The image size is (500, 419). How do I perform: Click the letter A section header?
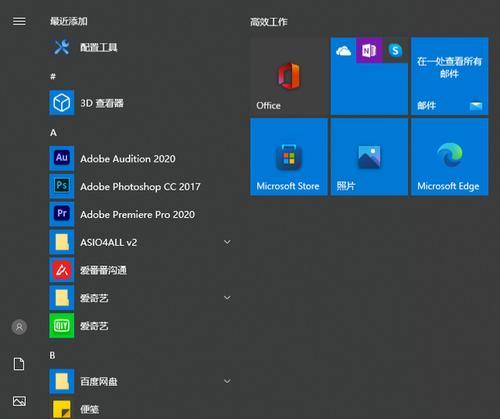click(x=53, y=133)
